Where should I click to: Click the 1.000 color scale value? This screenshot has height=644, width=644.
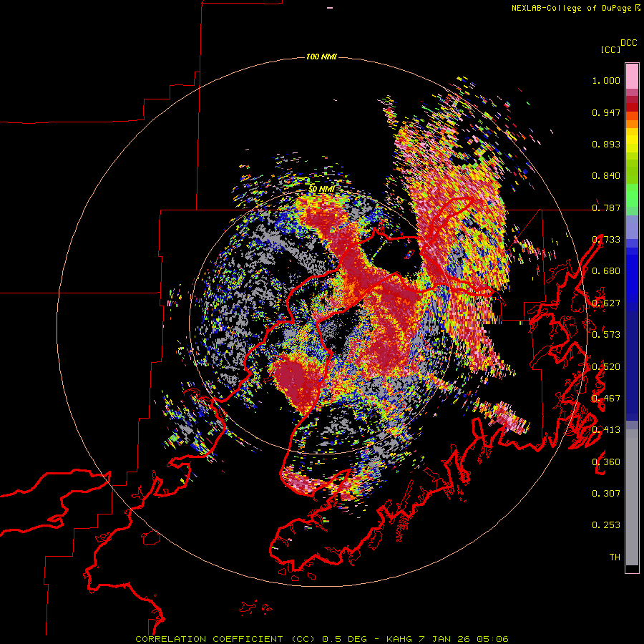(x=606, y=80)
